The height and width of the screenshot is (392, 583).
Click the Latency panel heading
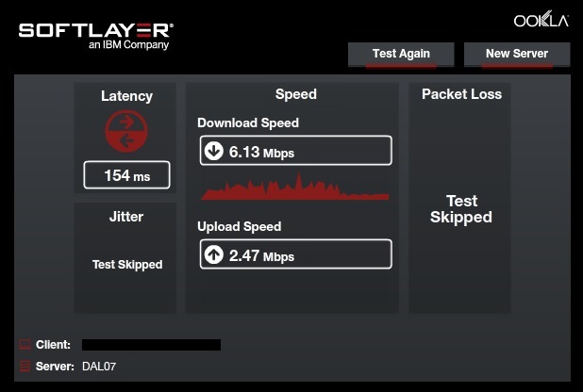126,96
